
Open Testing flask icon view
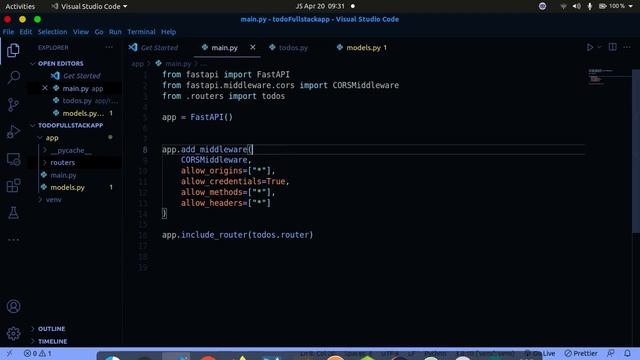(x=13, y=213)
